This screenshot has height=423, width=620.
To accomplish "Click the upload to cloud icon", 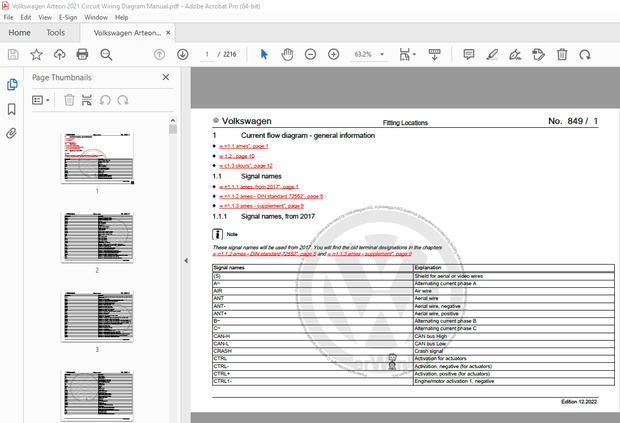I will (x=60, y=55).
